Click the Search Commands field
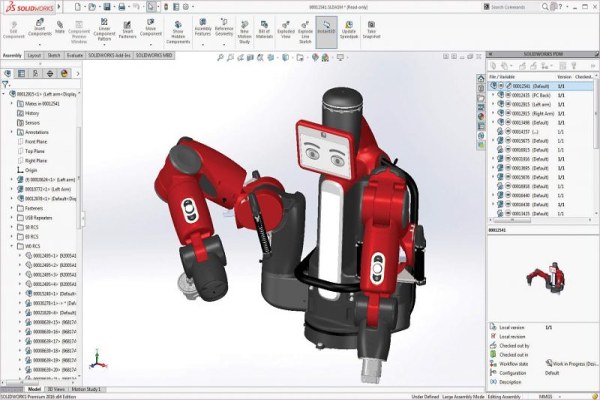Image resolution: width=600 pixels, height=400 pixels. tap(512, 7)
